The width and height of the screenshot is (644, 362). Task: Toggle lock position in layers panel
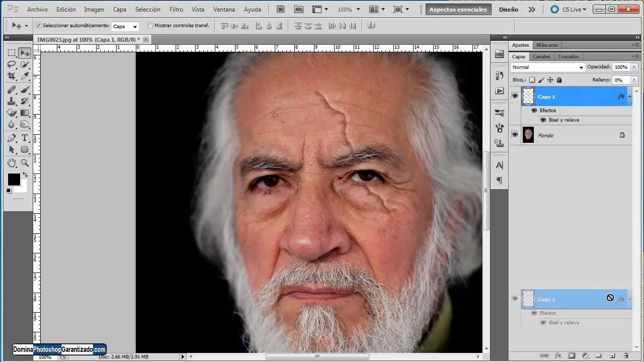[x=550, y=80]
